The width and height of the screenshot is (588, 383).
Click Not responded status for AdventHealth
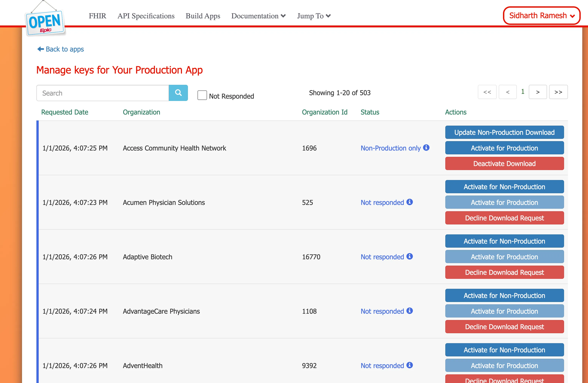click(382, 365)
